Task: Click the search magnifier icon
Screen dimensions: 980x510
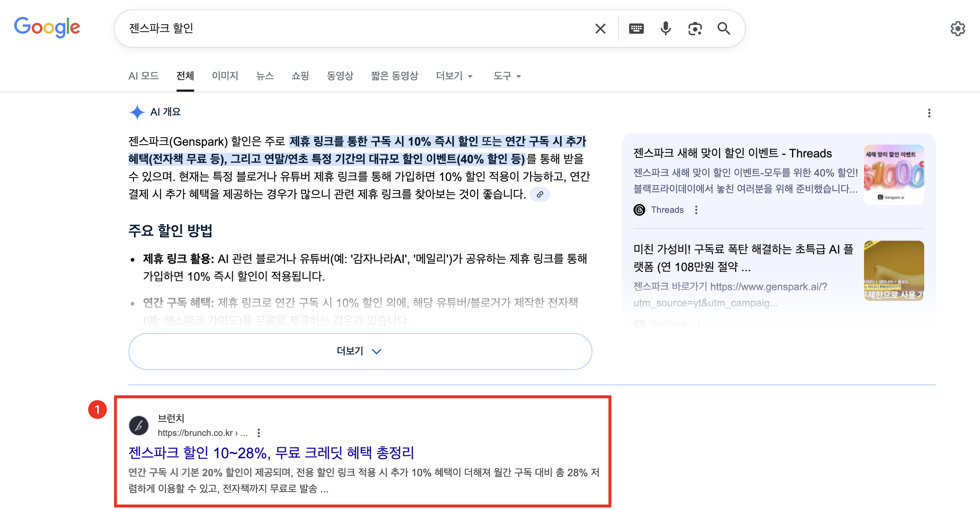Action: coord(723,28)
